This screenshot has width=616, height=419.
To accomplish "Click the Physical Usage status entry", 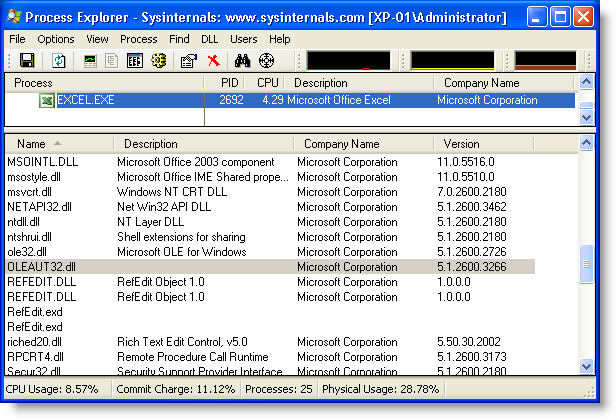I will [x=380, y=389].
